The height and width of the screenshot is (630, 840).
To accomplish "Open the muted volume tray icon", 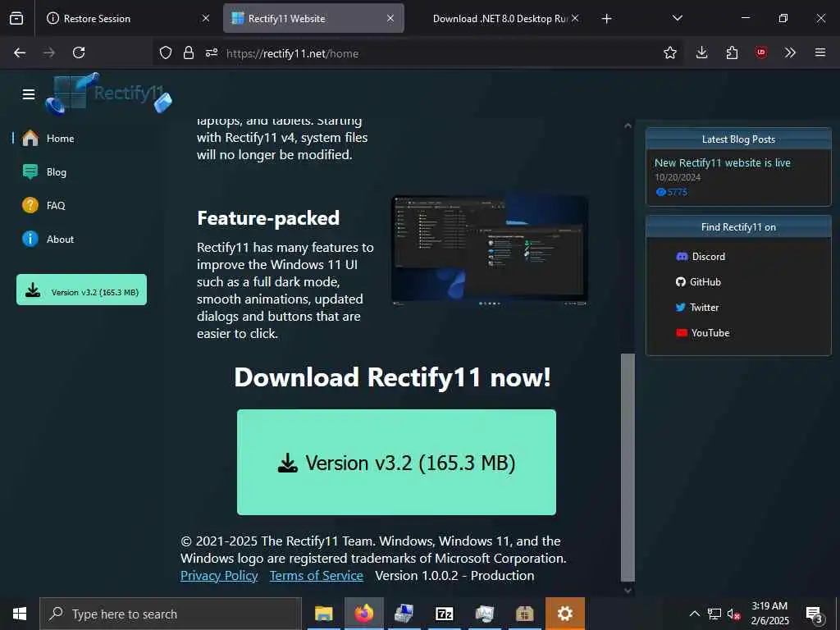I will (x=734, y=614).
